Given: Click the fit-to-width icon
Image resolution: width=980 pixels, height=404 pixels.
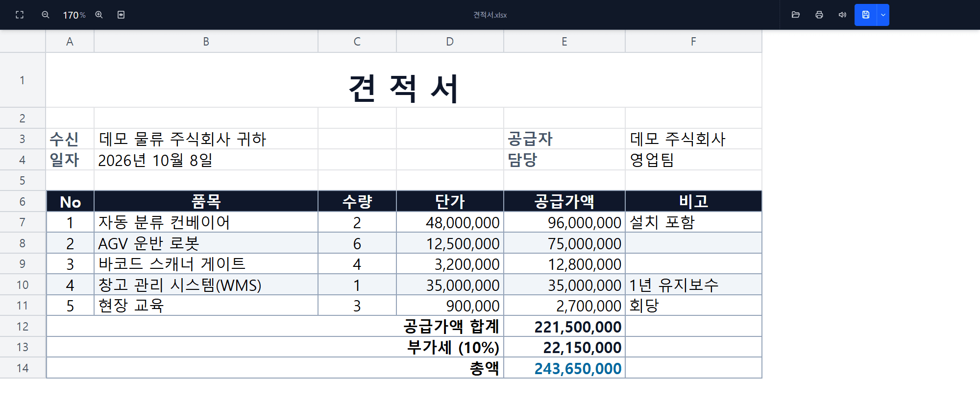Looking at the screenshot, I should pos(121,15).
